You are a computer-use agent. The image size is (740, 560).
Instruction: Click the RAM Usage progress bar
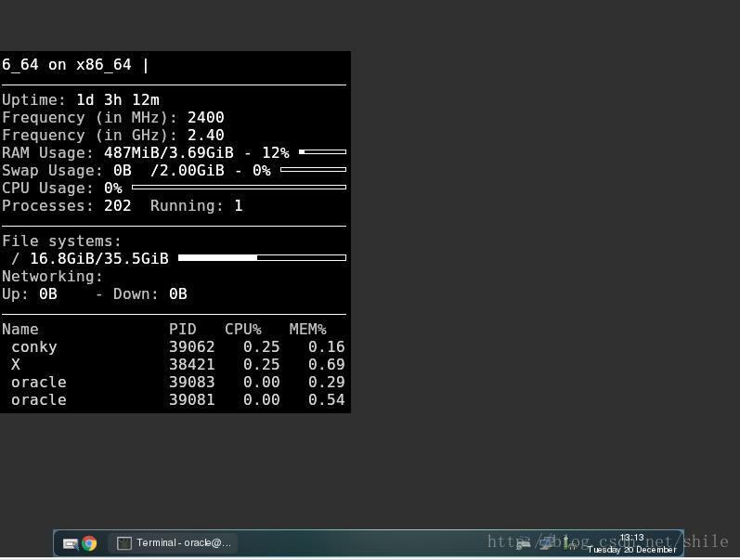click(322, 152)
